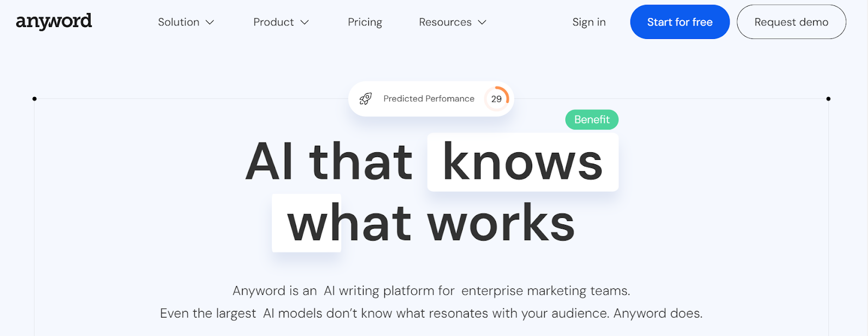This screenshot has height=336, width=868.
Task: Click the Start for free button
Action: click(x=680, y=22)
